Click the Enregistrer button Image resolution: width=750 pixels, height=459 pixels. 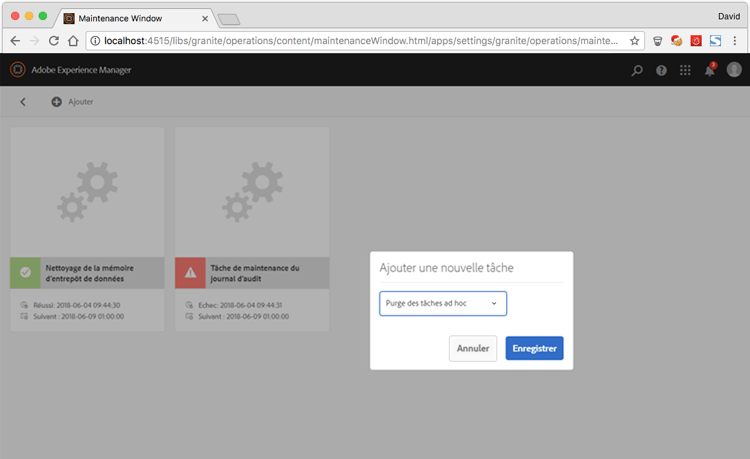[x=534, y=348]
